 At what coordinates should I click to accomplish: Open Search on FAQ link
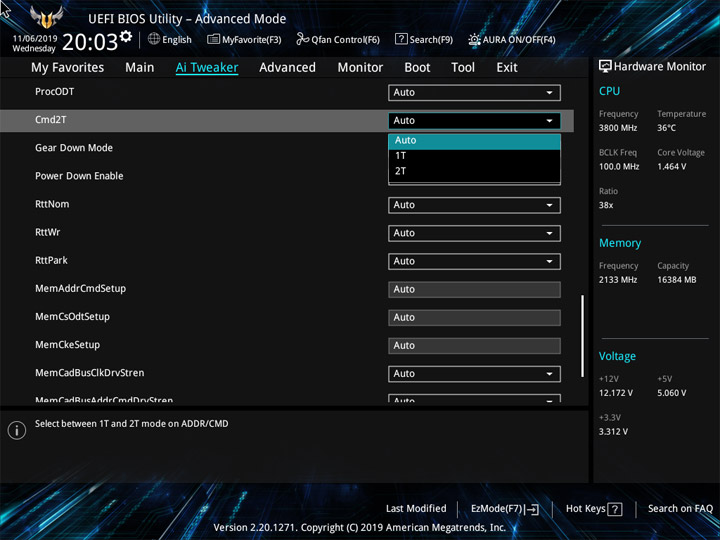[680, 508]
